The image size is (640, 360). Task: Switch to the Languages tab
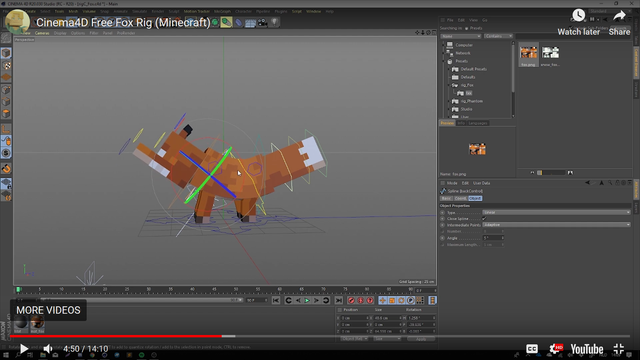pyautogui.click(x=478, y=123)
